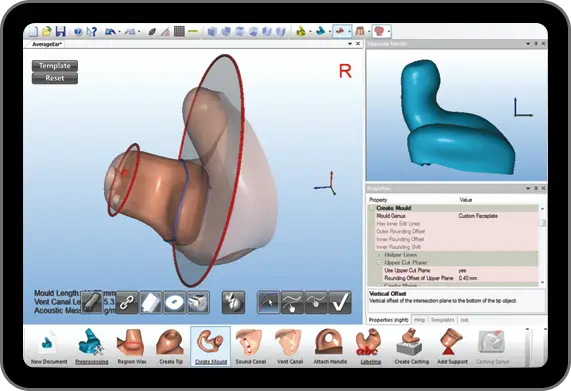Go to the Region Wax step
571x391 pixels.
click(x=131, y=346)
